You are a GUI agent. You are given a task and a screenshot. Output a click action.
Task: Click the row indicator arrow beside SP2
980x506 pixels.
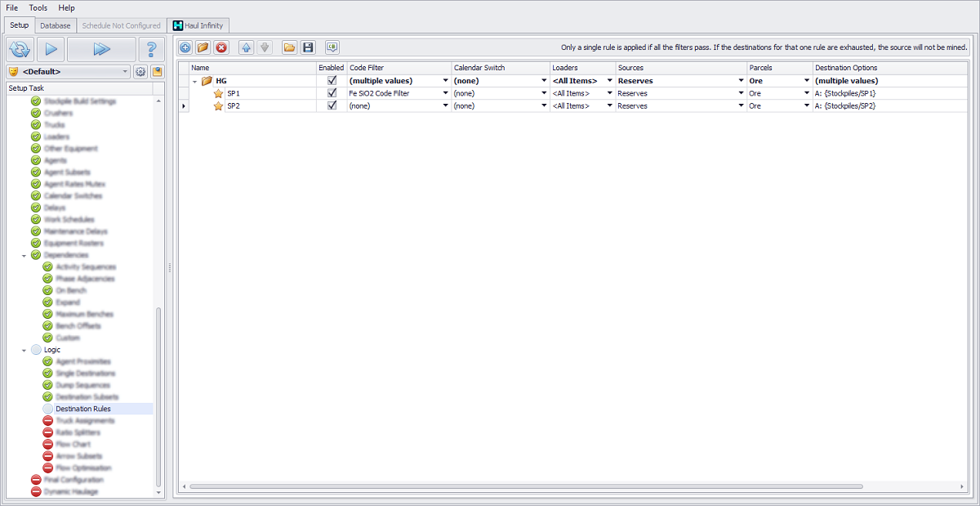pos(184,105)
